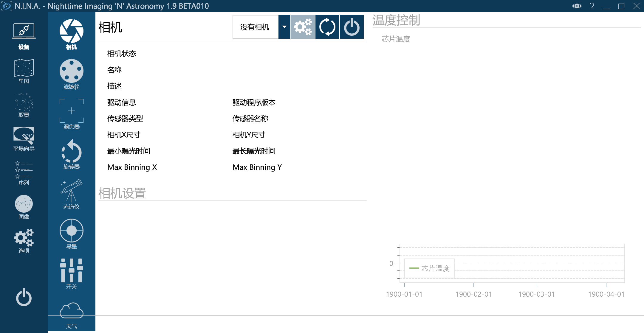Open camera driver settings gears button
Viewport: 644px width, 333px height.
pos(303,27)
